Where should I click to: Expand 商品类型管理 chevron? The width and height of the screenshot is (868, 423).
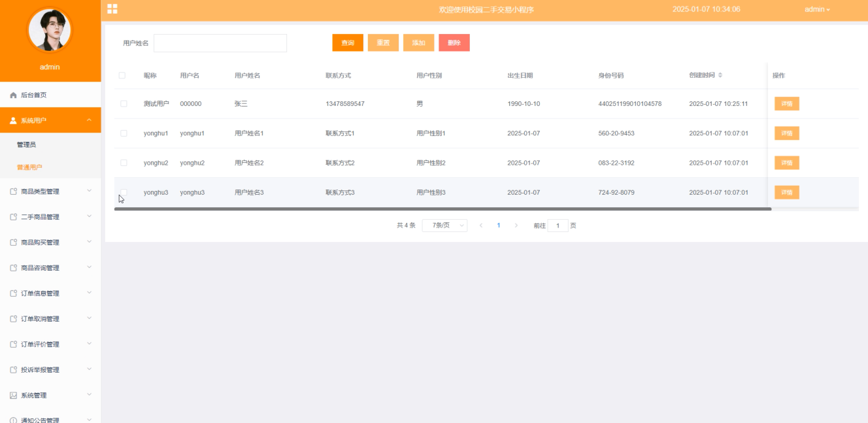click(x=90, y=191)
